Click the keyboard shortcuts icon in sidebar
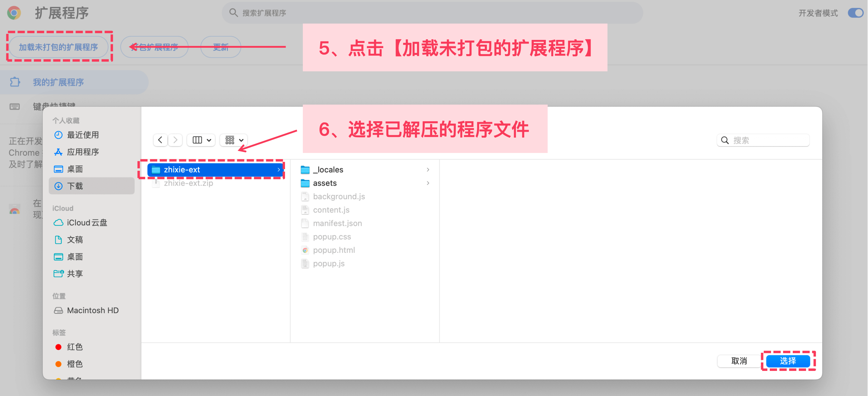Screen dimensions: 868x396 pos(15,106)
